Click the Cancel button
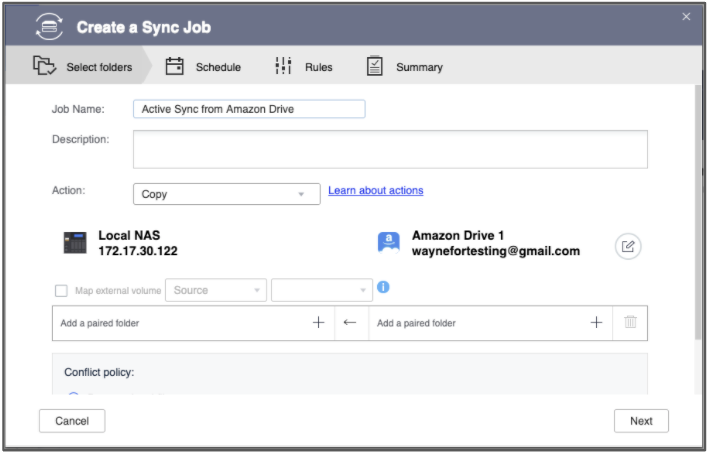This screenshot has width=708, height=454. pyautogui.click(x=72, y=421)
